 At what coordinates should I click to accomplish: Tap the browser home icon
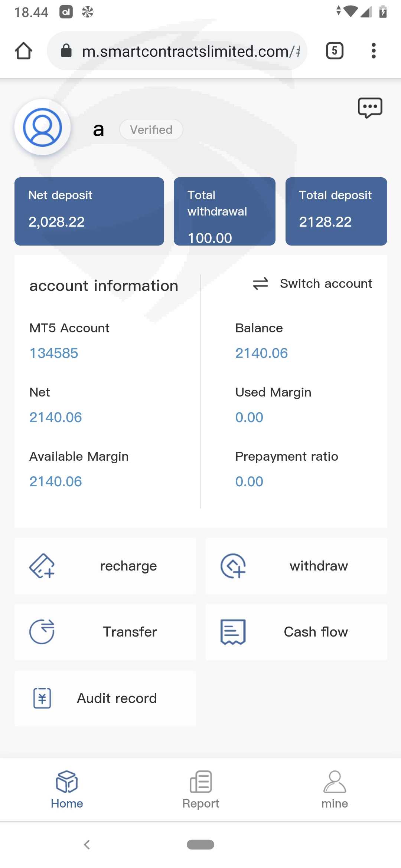[23, 51]
